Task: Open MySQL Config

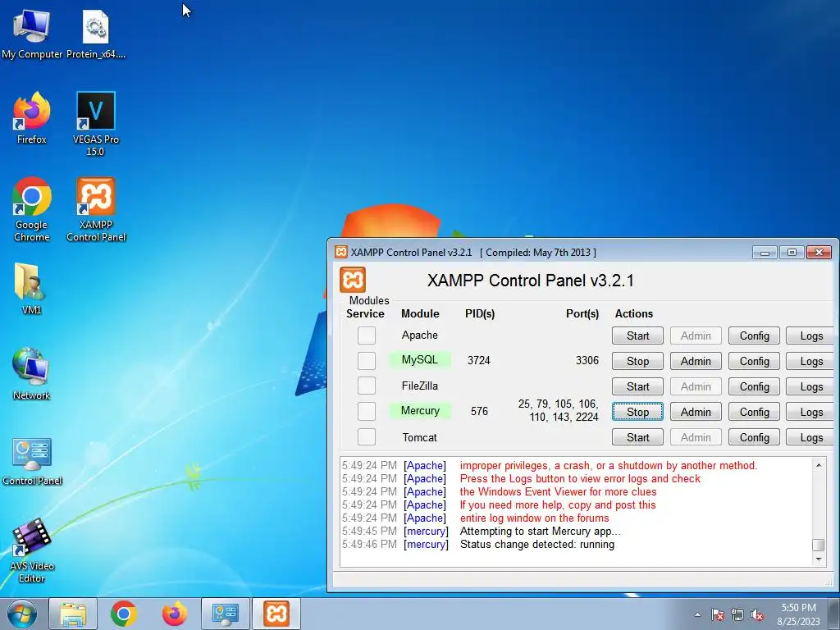Action: 755,361
